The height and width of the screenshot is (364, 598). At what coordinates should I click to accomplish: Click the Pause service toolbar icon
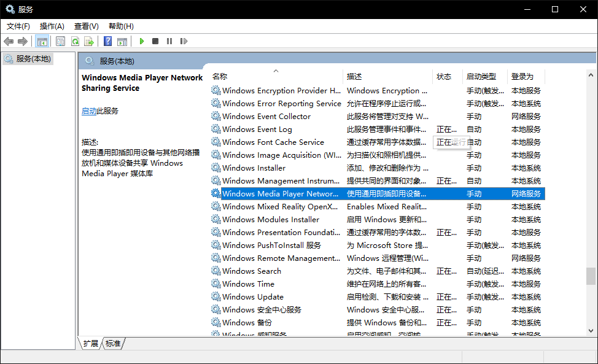tap(169, 41)
